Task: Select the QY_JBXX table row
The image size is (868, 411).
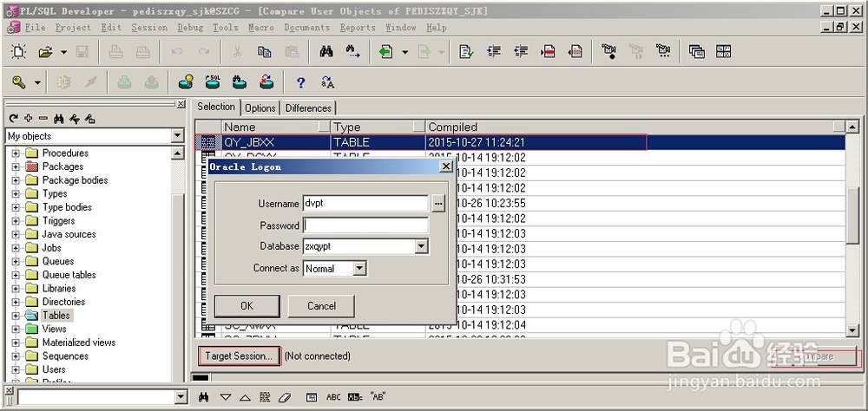Action: 520,142
